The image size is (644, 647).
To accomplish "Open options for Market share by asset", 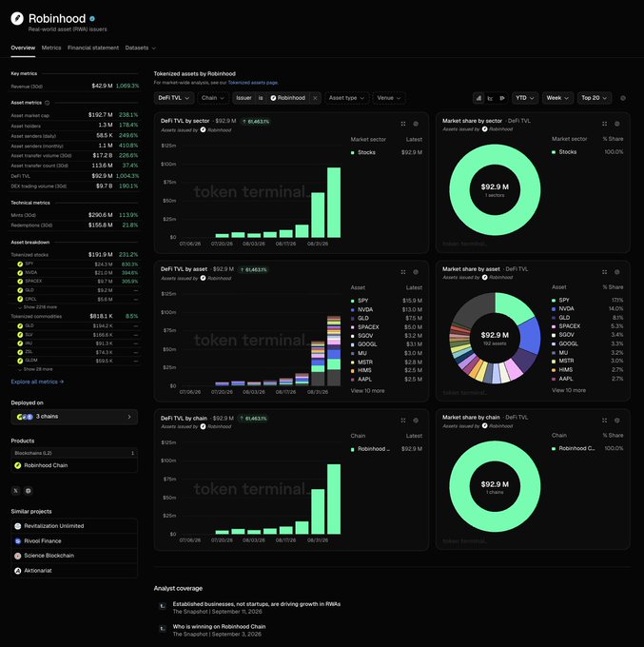I will 617,272.
